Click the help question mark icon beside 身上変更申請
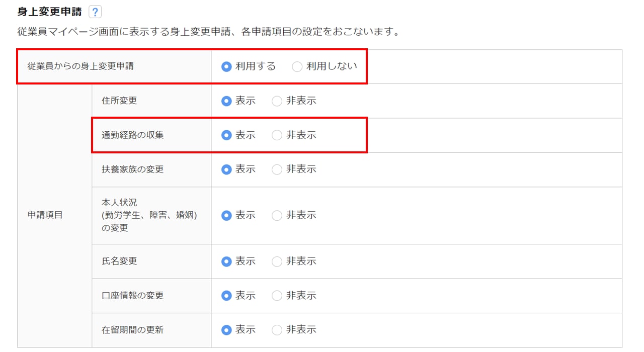This screenshot has height=352, width=644. coord(95,12)
